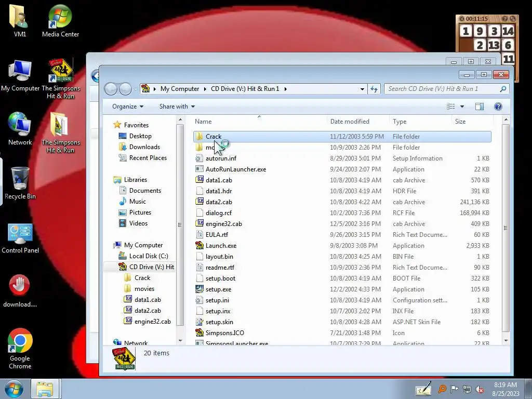532x399 pixels.
Task: Expand the arrow after My Computer breadcrumb
Action: [205, 89]
